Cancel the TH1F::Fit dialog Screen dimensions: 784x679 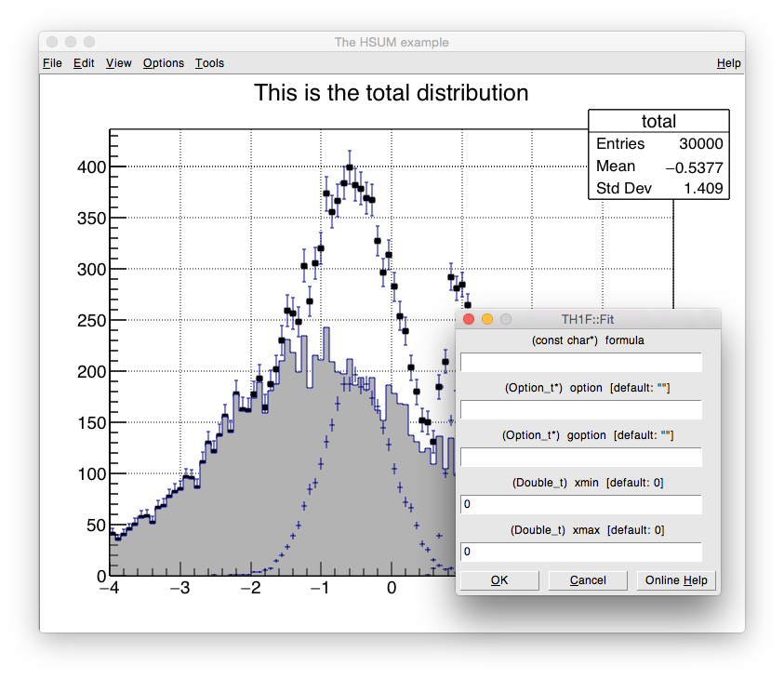click(588, 580)
